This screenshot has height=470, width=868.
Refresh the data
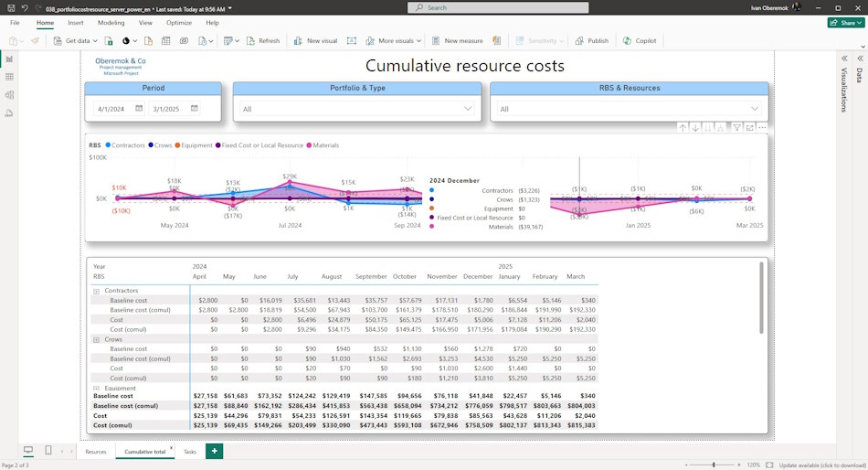(263, 41)
